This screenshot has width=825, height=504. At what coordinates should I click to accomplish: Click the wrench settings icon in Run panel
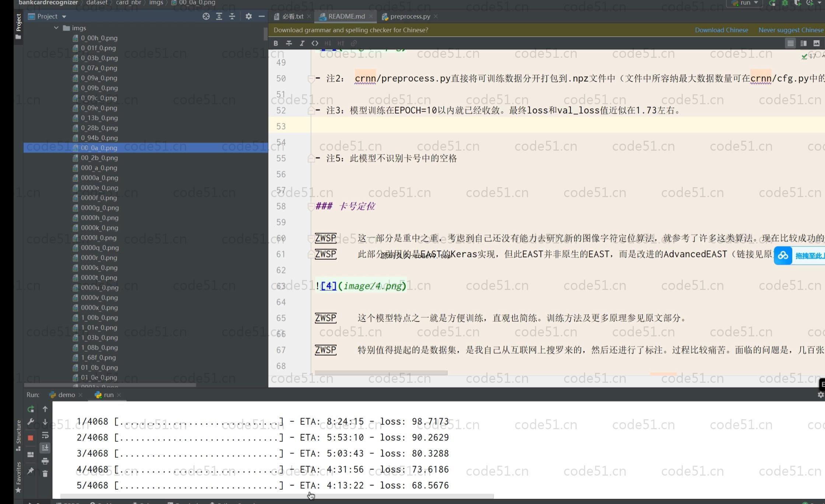(x=31, y=422)
